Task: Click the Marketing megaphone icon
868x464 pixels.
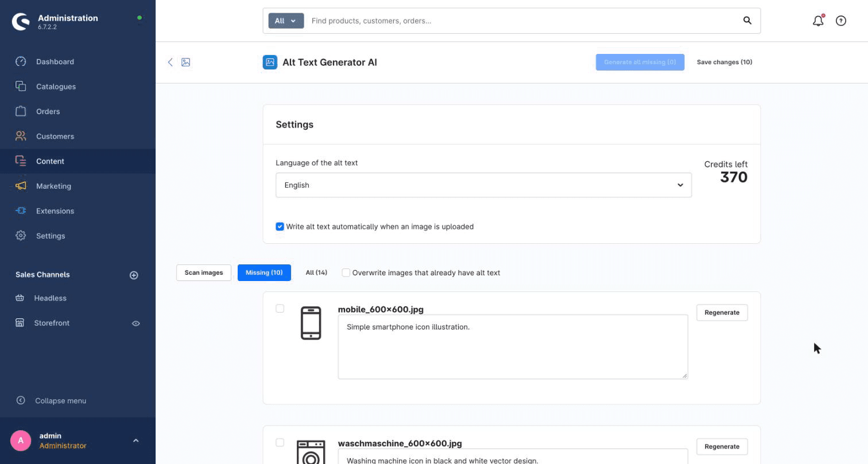Action: pos(21,186)
